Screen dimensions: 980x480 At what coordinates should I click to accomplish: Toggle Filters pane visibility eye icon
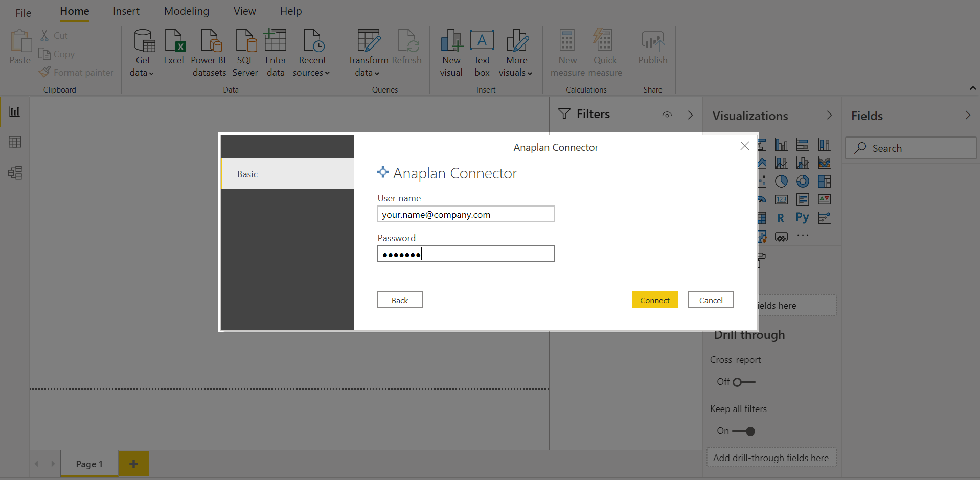667,115
